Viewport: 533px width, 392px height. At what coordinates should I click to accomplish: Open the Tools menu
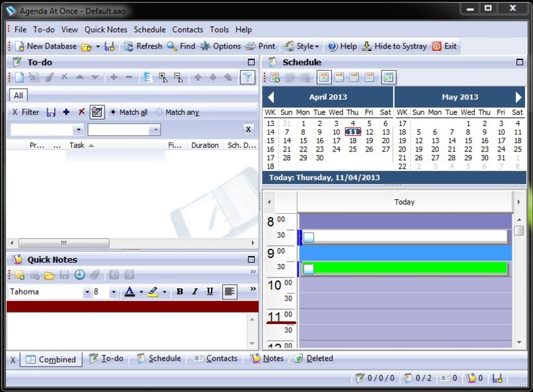click(x=219, y=29)
